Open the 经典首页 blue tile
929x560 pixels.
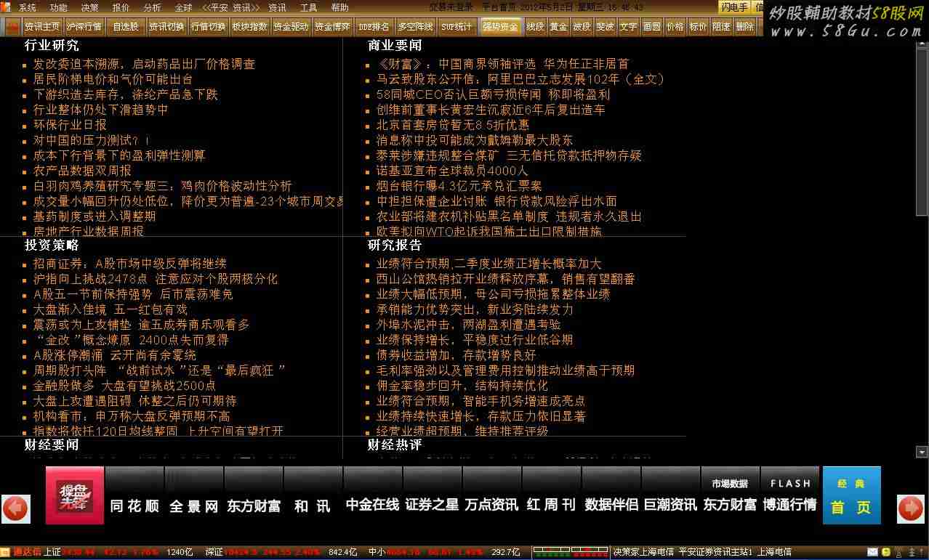tap(851, 495)
